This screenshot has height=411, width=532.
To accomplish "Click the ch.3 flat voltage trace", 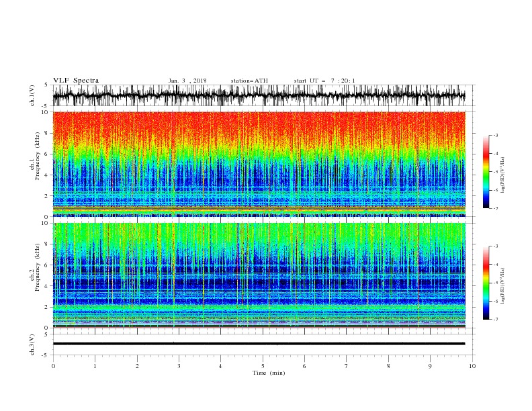I will coord(259,344).
